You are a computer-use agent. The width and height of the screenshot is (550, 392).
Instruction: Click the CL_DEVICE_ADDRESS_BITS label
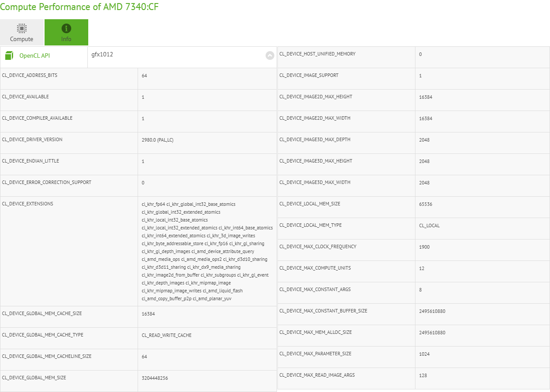(30, 75)
